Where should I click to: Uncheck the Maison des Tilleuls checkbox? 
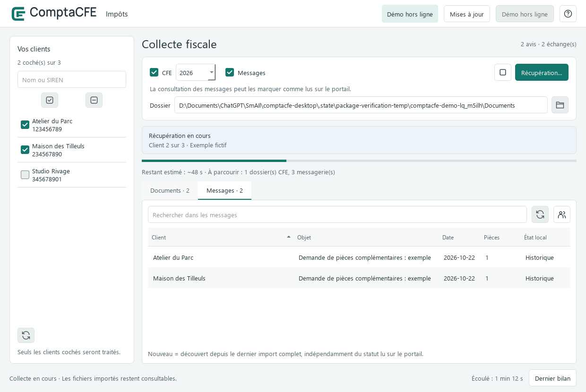coord(25,150)
